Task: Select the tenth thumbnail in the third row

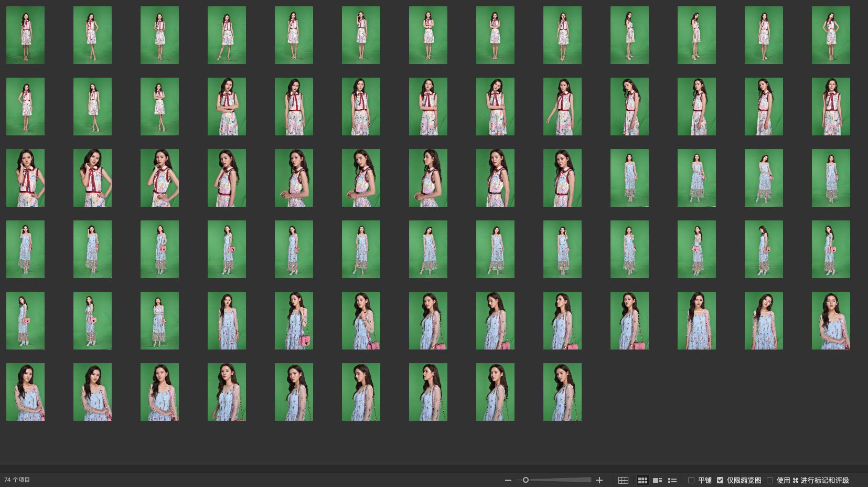Action: click(629, 178)
